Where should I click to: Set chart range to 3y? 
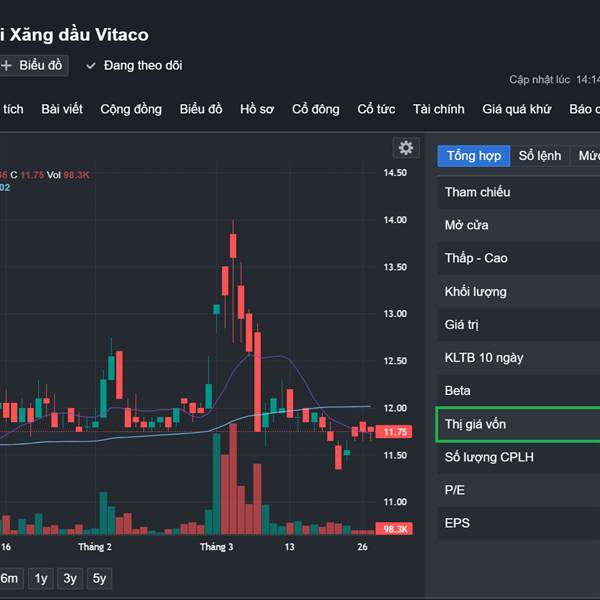click(x=70, y=578)
